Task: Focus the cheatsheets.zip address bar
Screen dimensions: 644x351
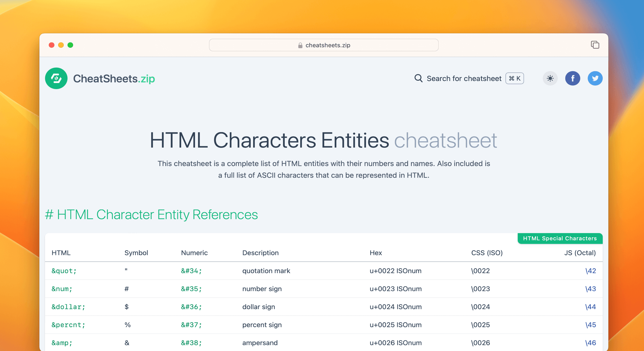Action: click(x=328, y=45)
